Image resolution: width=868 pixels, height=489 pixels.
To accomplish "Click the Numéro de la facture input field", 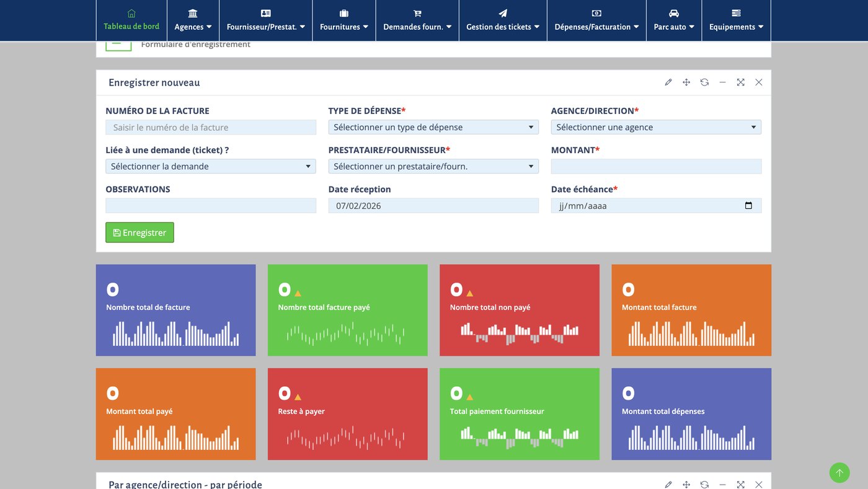I will click(211, 127).
